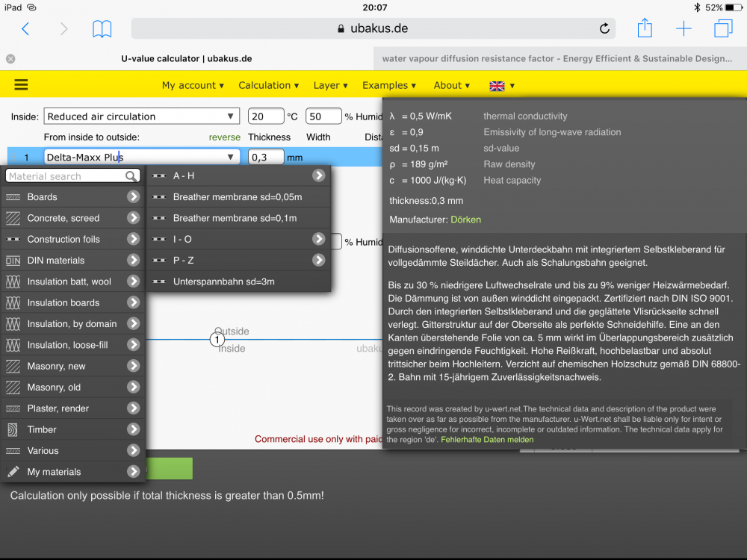Click the DIN materials icon

coord(13,261)
